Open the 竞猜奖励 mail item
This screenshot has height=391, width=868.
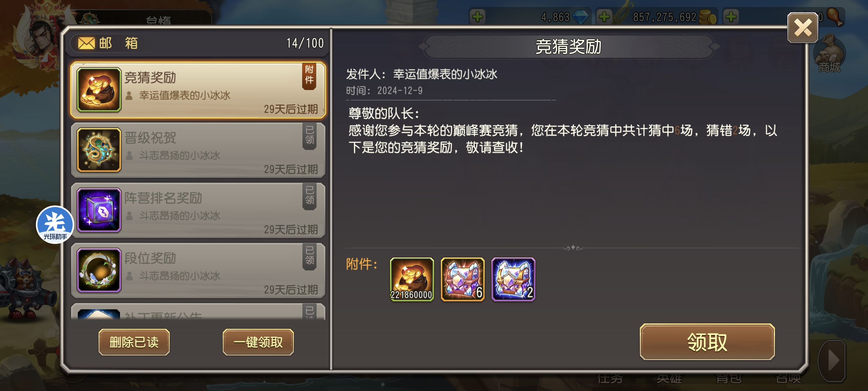(198, 90)
